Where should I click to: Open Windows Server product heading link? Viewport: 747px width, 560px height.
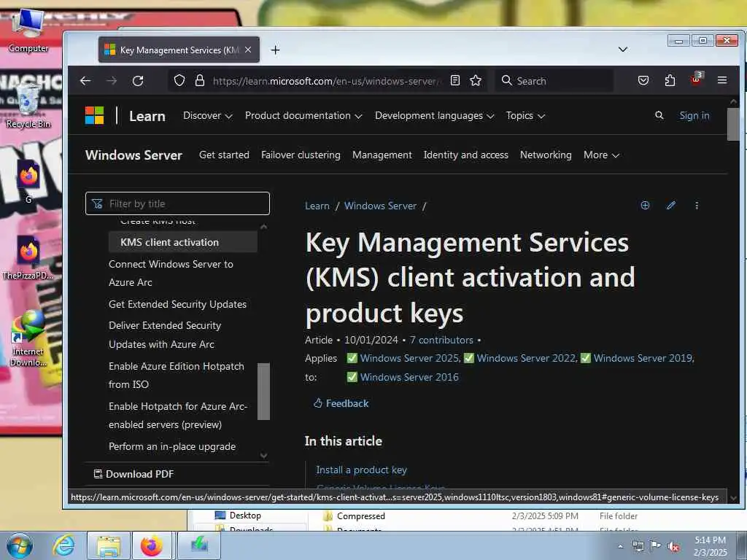[x=133, y=155]
